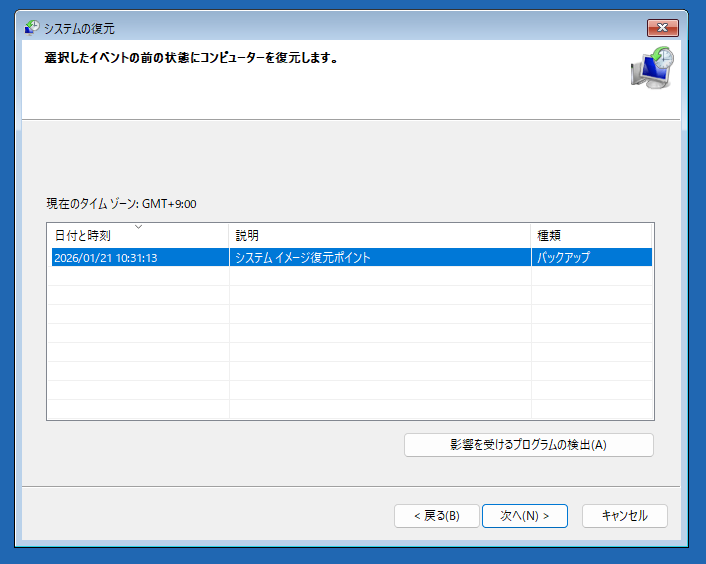
Task: Click the System Restore title bar icon
Action: (32, 28)
